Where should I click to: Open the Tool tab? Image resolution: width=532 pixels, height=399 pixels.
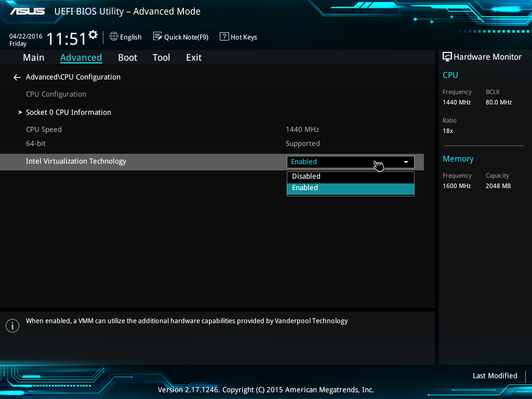(x=161, y=58)
